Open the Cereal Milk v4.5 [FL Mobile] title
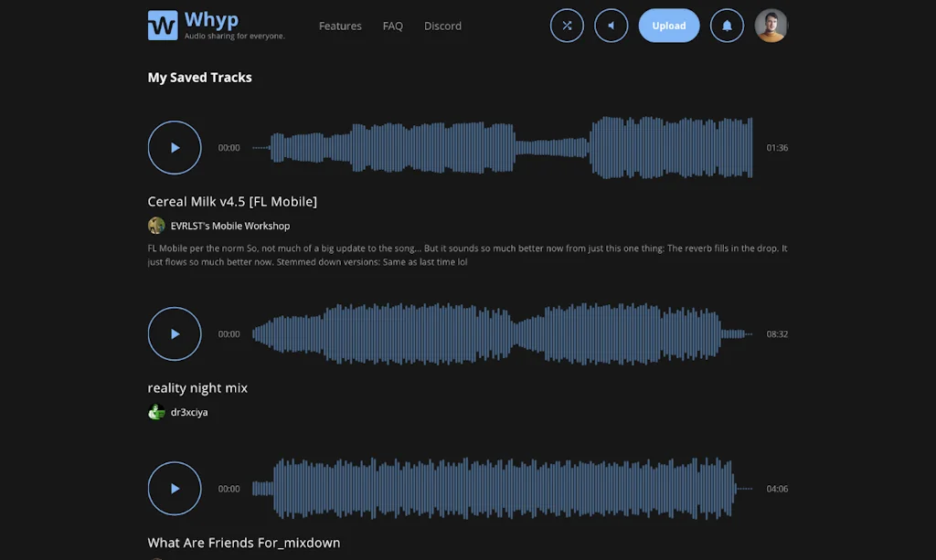This screenshot has width=936, height=560. (232, 202)
